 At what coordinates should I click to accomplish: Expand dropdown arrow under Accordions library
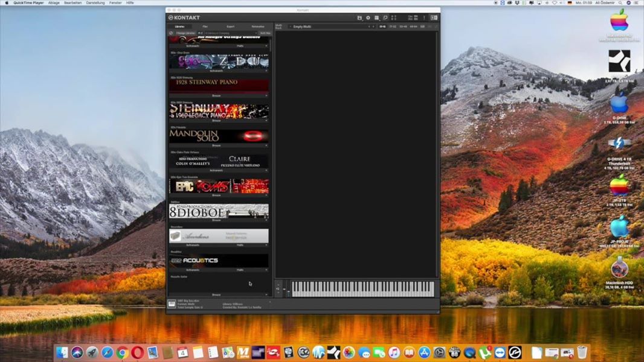266,245
